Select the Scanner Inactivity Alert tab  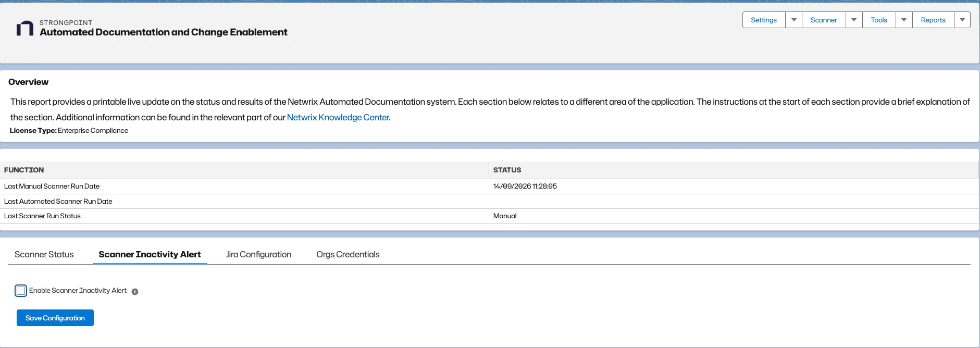click(150, 254)
